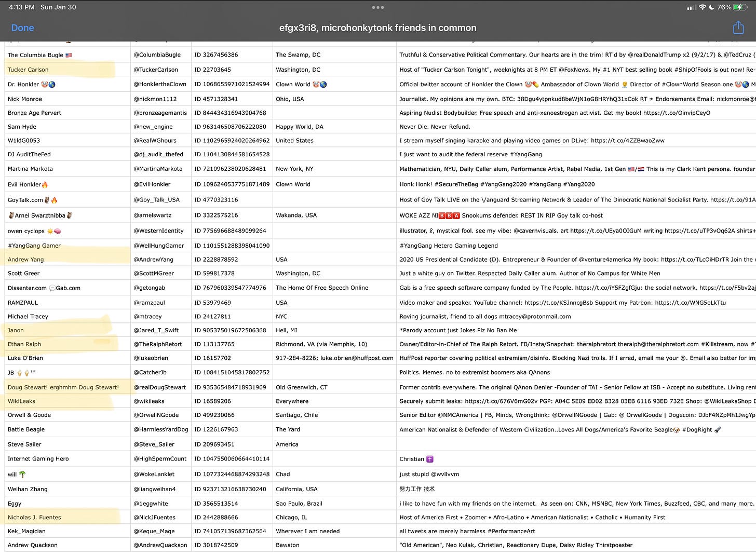Click the @mtracey handle
Viewport: 756px width, 555px height.
[x=148, y=316]
